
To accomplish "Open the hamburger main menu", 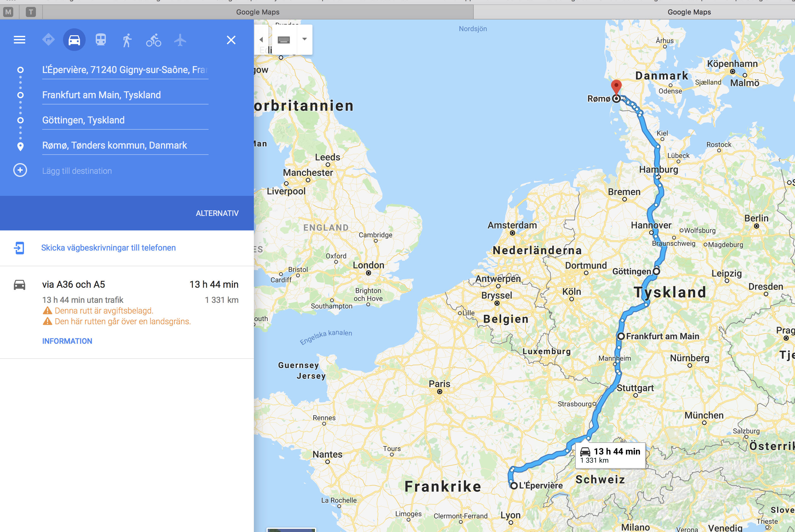I will point(19,40).
